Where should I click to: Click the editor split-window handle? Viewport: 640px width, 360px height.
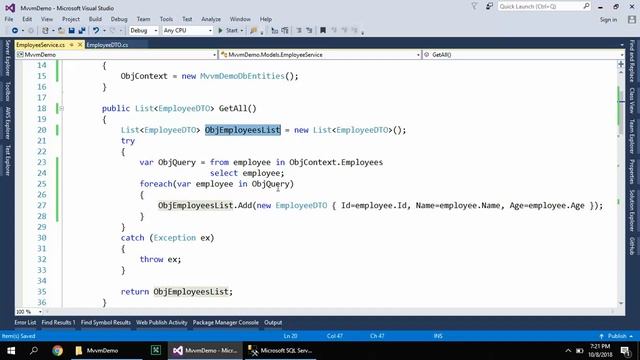tap(621, 64)
